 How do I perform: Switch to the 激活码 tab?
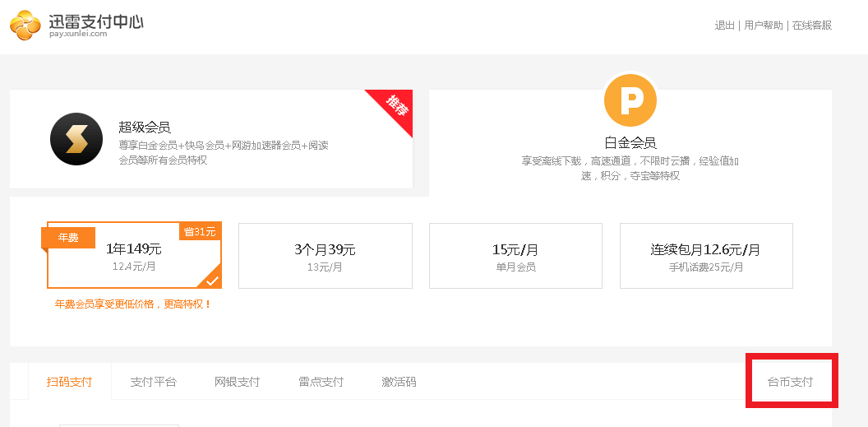pyautogui.click(x=399, y=382)
